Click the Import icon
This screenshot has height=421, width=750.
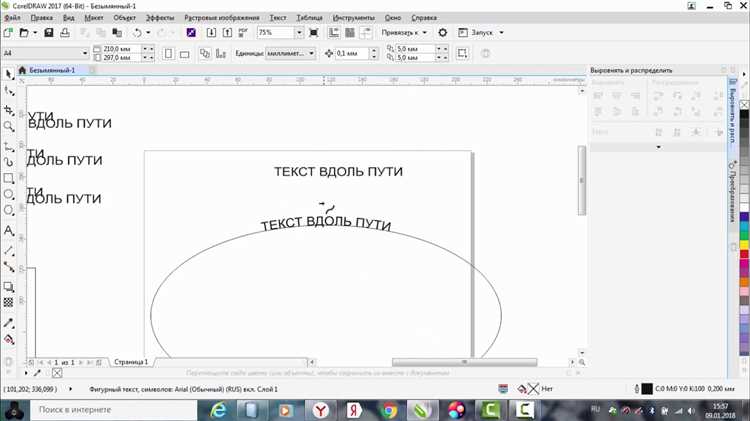click(x=211, y=33)
